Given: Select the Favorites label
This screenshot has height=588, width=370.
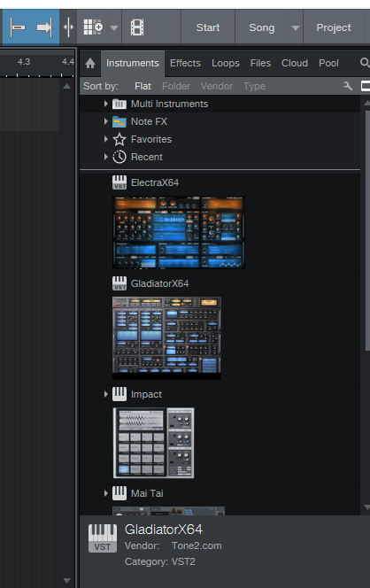Looking at the screenshot, I should (x=151, y=139).
